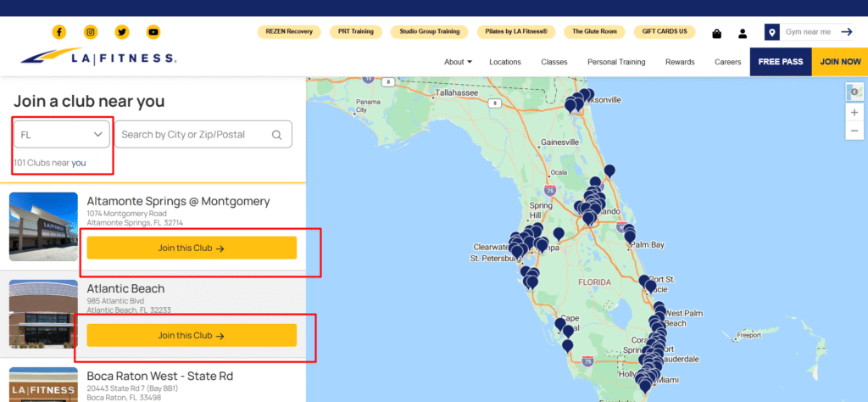The height and width of the screenshot is (402, 868).
Task: Open Boca Raton West club photo thumbnail
Action: point(44,384)
